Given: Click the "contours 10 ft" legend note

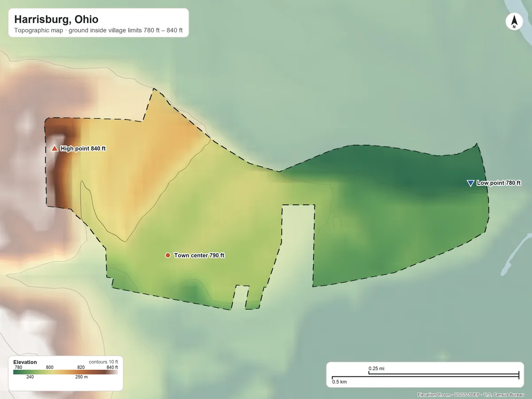Looking at the screenshot, I should 103,362.
